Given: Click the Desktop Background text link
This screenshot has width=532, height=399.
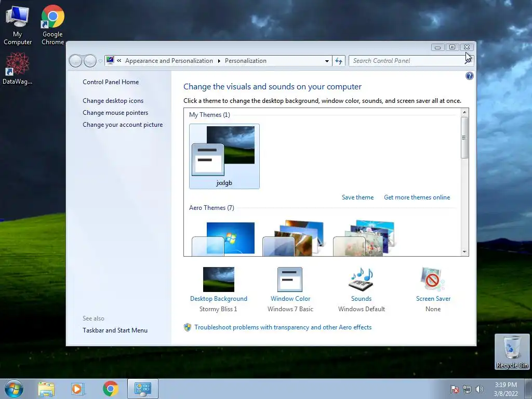Looking at the screenshot, I should click(x=219, y=299).
